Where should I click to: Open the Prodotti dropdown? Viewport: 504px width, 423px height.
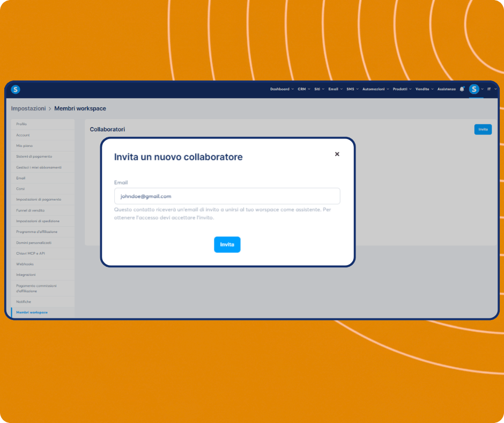pyautogui.click(x=402, y=89)
